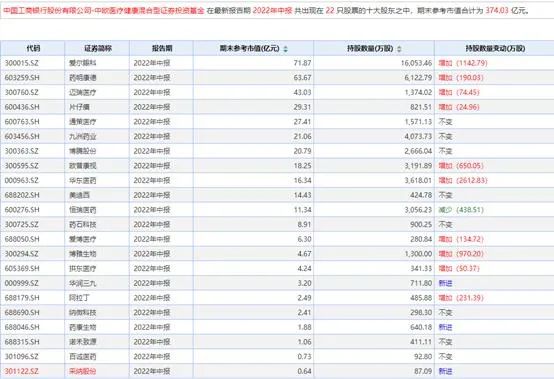Sort by 期末参考市值 using its sort arrows
Image resolution: width=554 pixels, height=379 pixels.
[x=285, y=49]
